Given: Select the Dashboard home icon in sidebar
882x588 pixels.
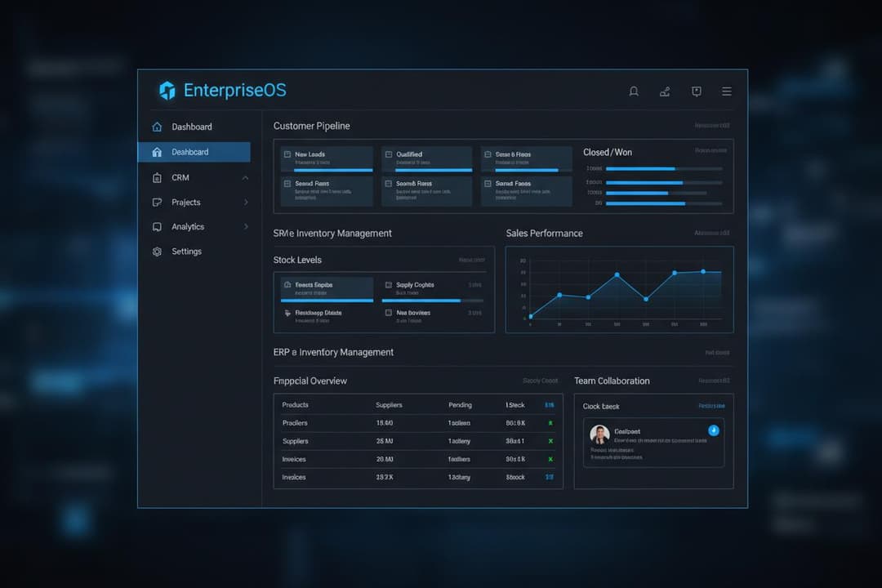Looking at the screenshot, I should pyautogui.click(x=157, y=127).
